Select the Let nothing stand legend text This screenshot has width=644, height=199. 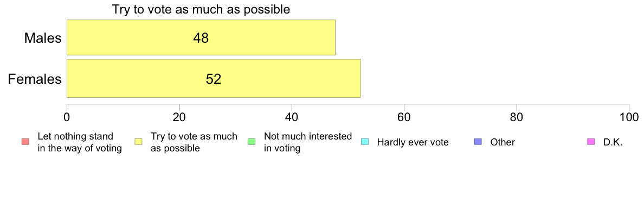click(x=80, y=142)
